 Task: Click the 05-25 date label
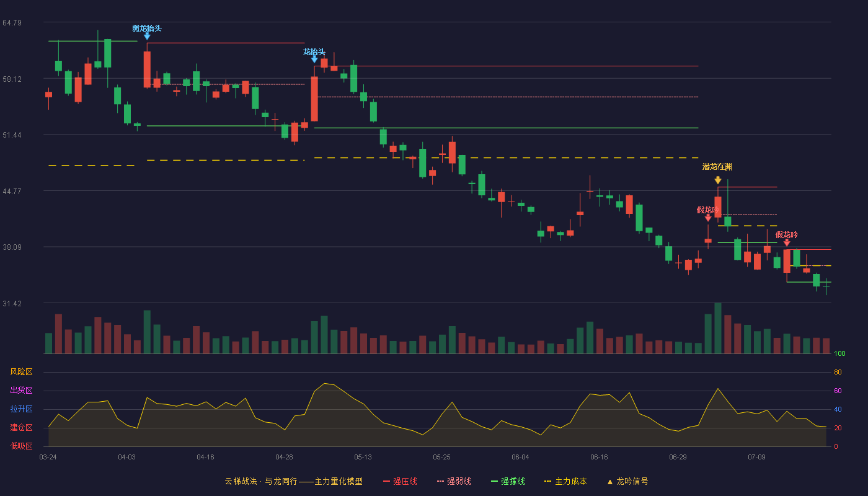(x=441, y=457)
